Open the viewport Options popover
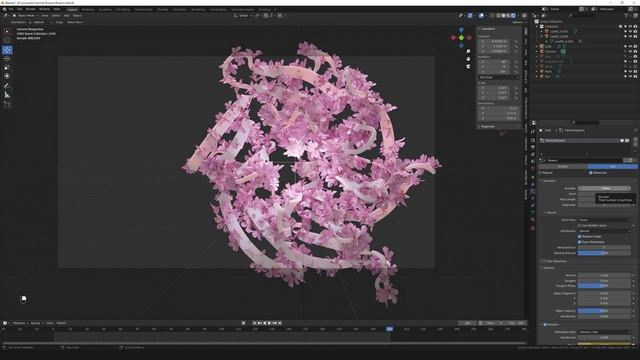Image resolution: width=640 pixels, height=360 pixels. coord(518,22)
